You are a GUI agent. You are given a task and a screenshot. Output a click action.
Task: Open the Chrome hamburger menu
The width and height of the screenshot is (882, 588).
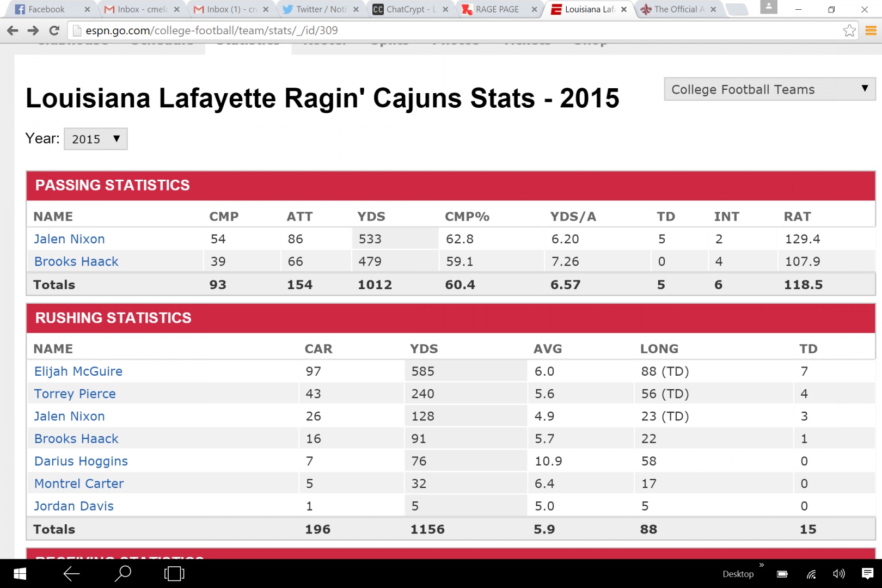(x=871, y=30)
